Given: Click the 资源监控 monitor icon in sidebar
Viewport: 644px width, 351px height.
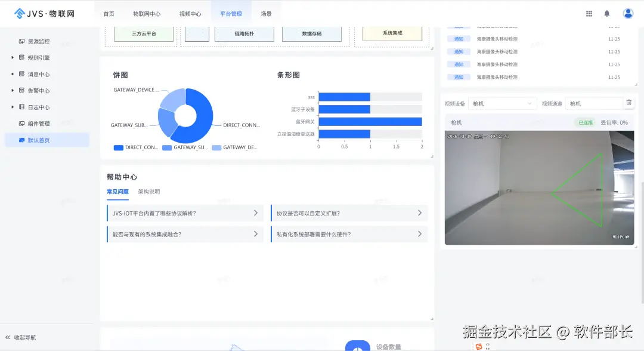Looking at the screenshot, I should pos(20,41).
